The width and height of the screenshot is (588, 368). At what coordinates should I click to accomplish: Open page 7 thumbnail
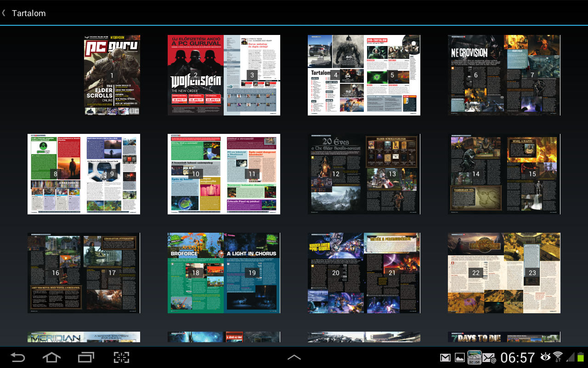[532, 75]
